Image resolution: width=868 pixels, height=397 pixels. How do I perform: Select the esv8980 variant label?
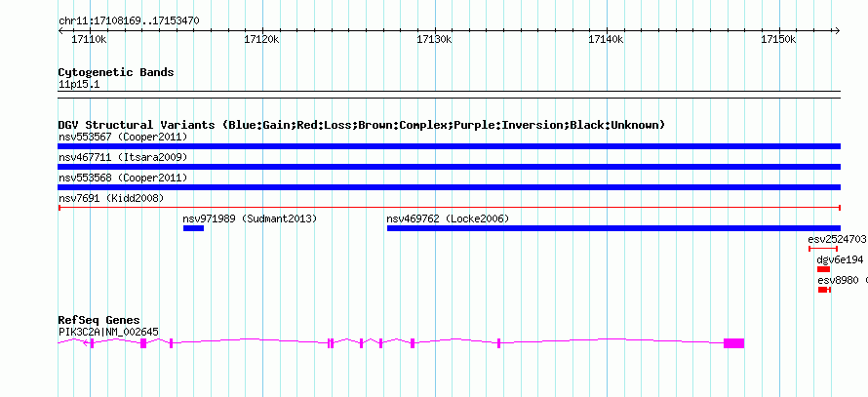coord(838,281)
